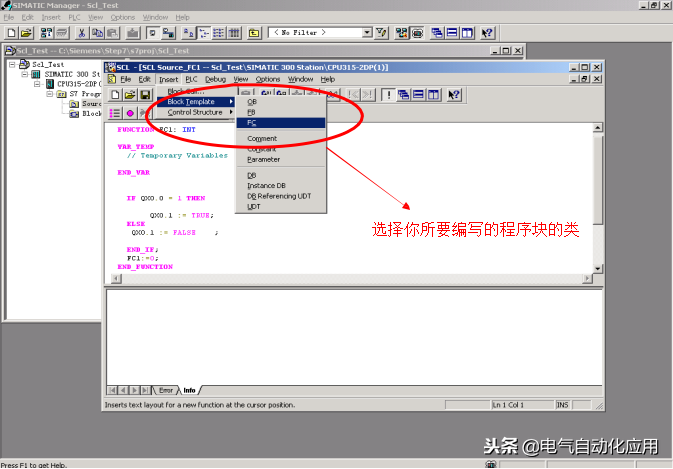Switch to the Info output tab

tap(189, 389)
